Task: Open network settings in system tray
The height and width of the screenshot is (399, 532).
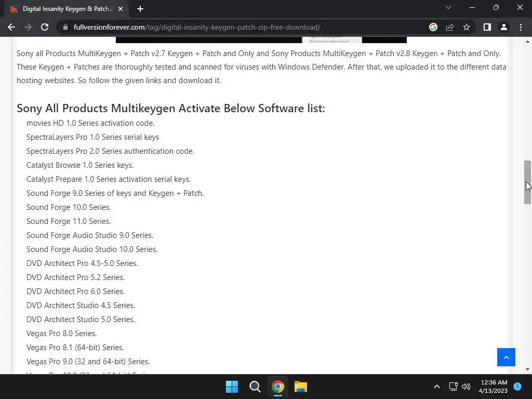Action: tap(453, 387)
